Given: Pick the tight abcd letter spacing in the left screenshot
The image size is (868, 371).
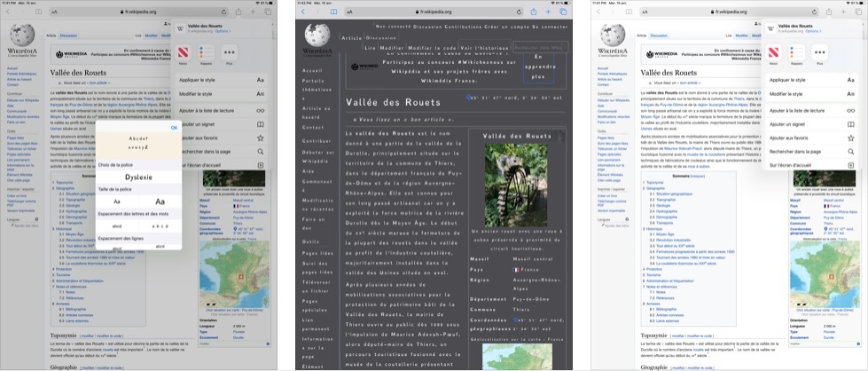Looking at the screenshot, I should click(117, 226).
